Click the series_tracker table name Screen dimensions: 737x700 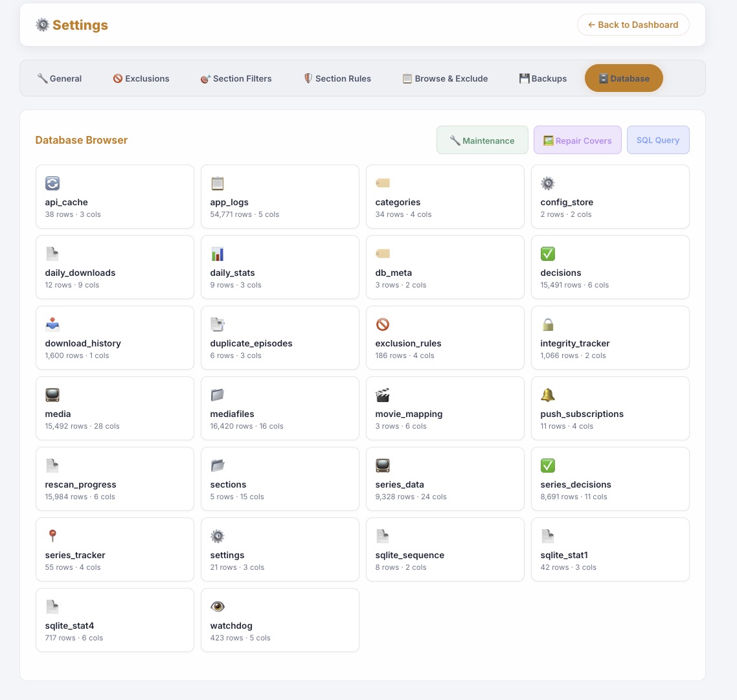[x=75, y=555]
